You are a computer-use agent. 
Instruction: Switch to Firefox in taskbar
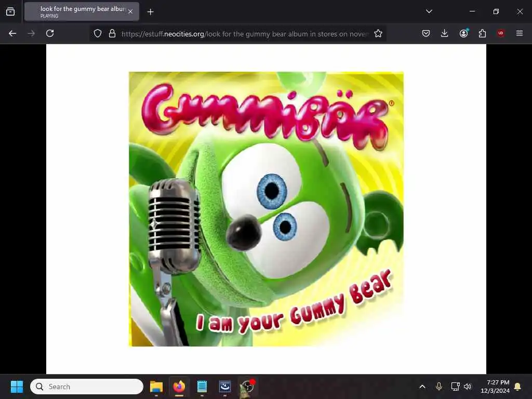[179, 387]
